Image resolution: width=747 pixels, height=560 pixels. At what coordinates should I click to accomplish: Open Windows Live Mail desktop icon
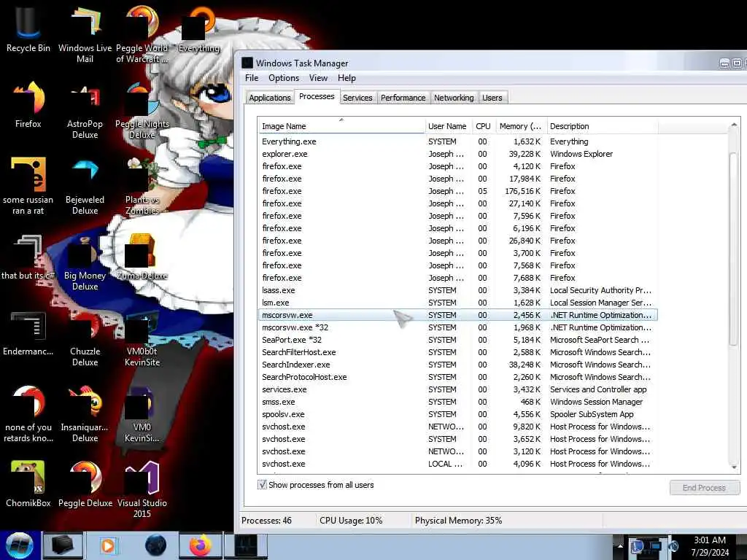pos(85,34)
